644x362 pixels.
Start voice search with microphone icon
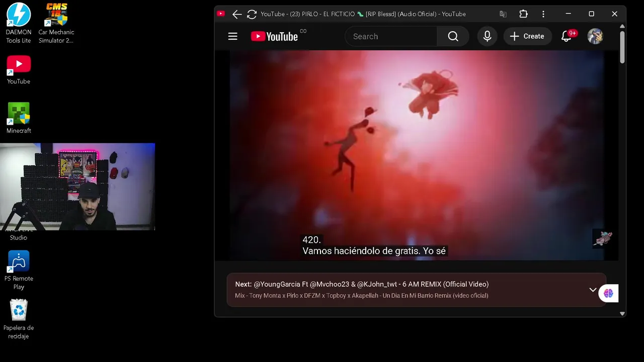pyautogui.click(x=487, y=36)
